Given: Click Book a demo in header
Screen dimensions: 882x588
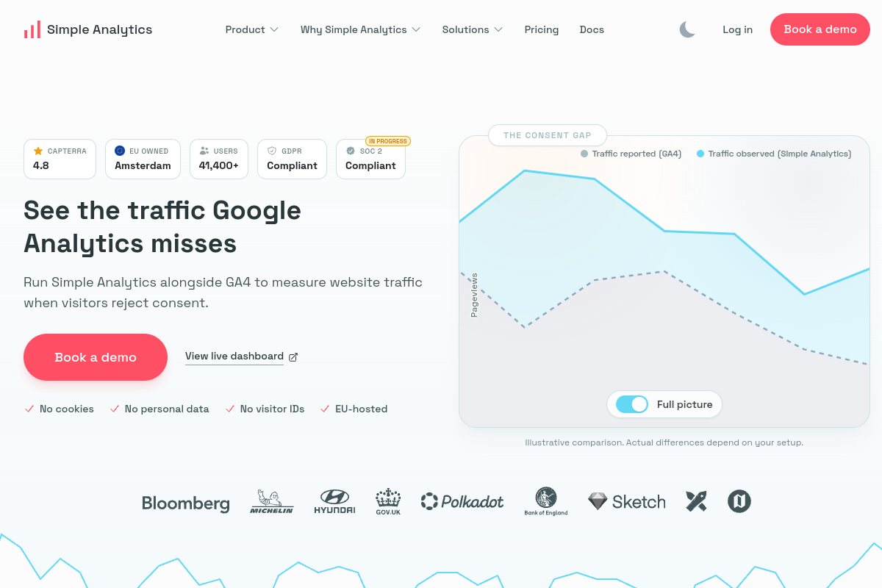Looking at the screenshot, I should click(820, 29).
